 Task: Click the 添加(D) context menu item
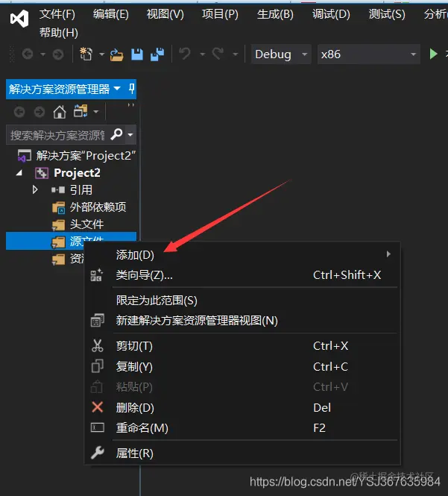click(x=242, y=254)
